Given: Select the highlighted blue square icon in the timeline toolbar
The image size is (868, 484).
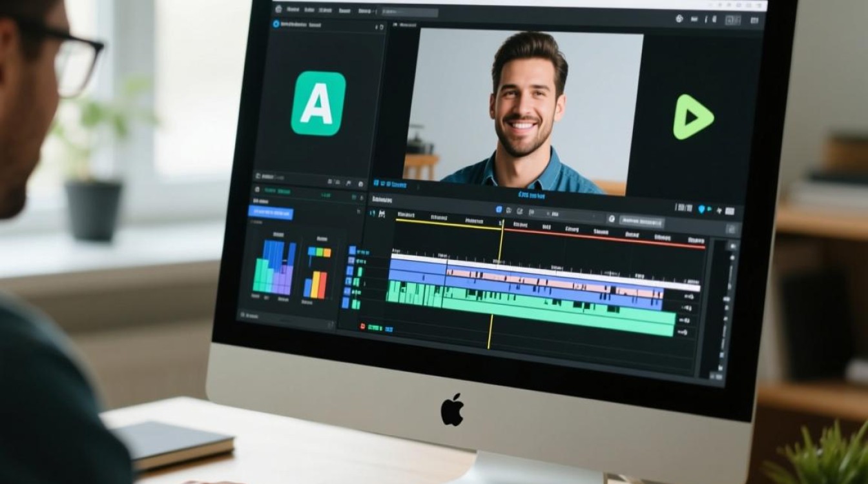Looking at the screenshot, I should click(499, 210).
